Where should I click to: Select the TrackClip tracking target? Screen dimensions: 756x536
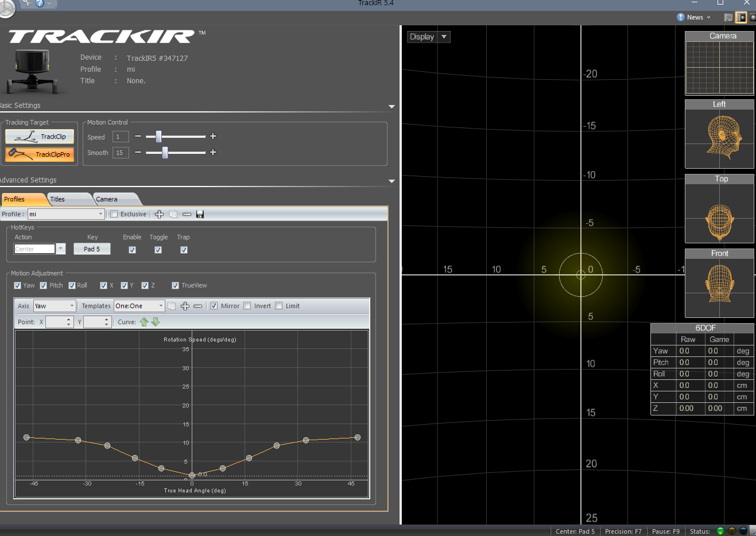[x=40, y=137]
